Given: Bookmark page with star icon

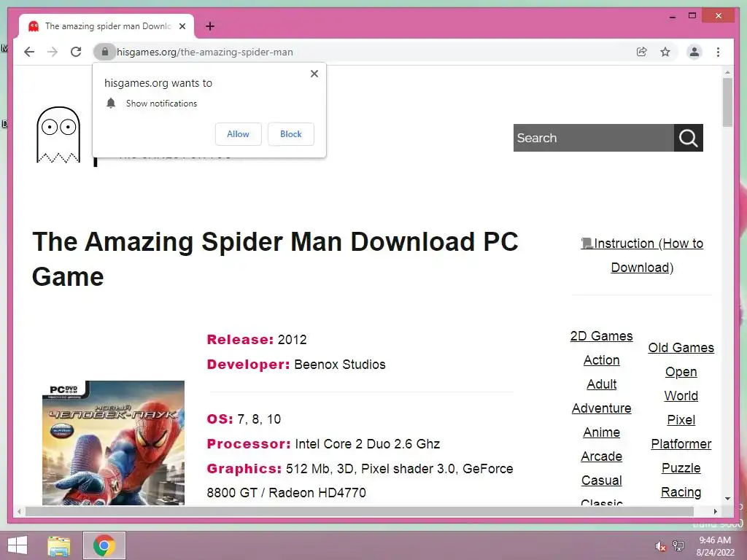Looking at the screenshot, I should click(665, 52).
